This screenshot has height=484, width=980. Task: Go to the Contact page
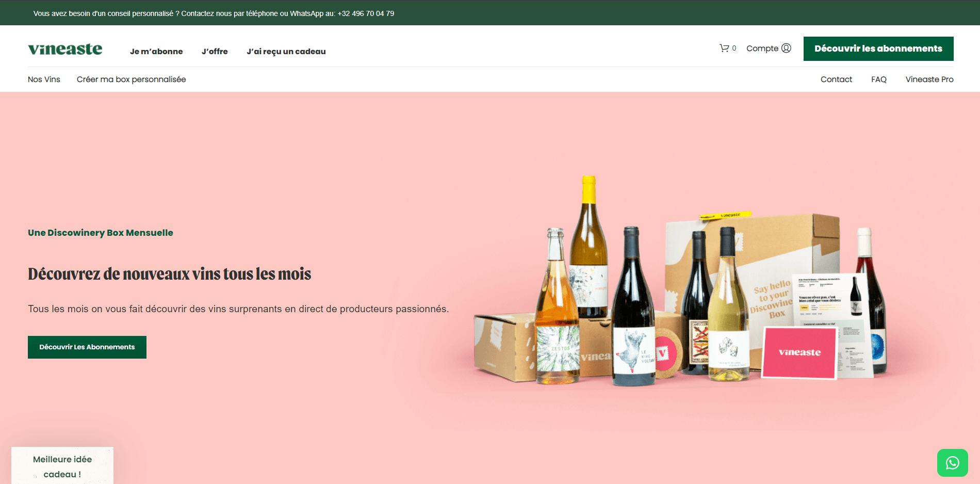[x=836, y=79]
